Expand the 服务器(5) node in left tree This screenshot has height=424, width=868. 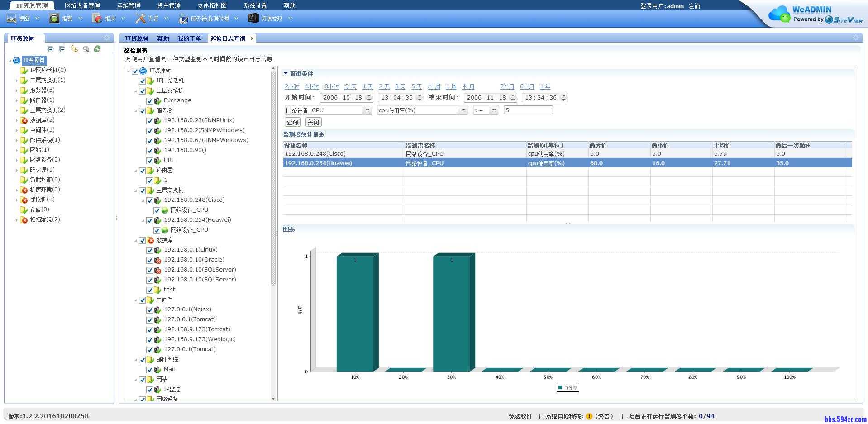click(x=17, y=91)
